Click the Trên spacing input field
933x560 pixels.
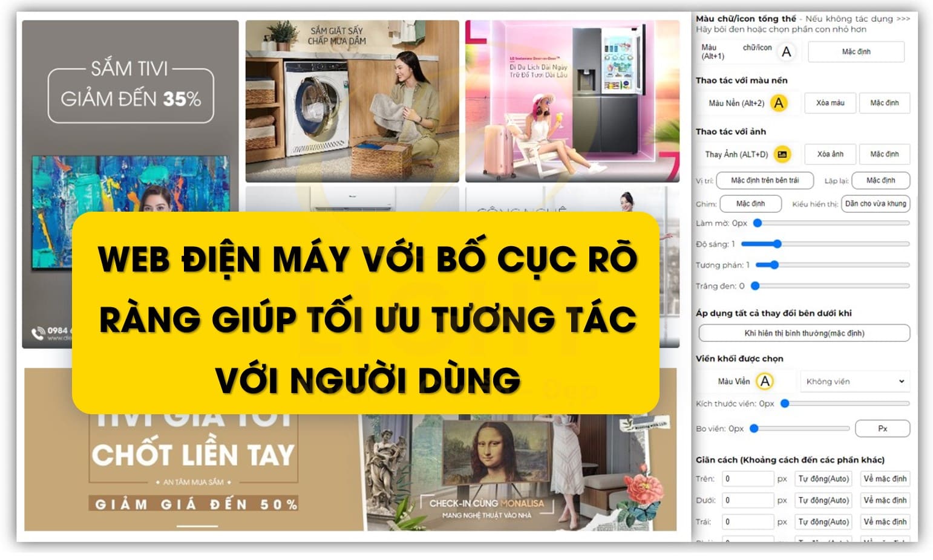click(748, 479)
